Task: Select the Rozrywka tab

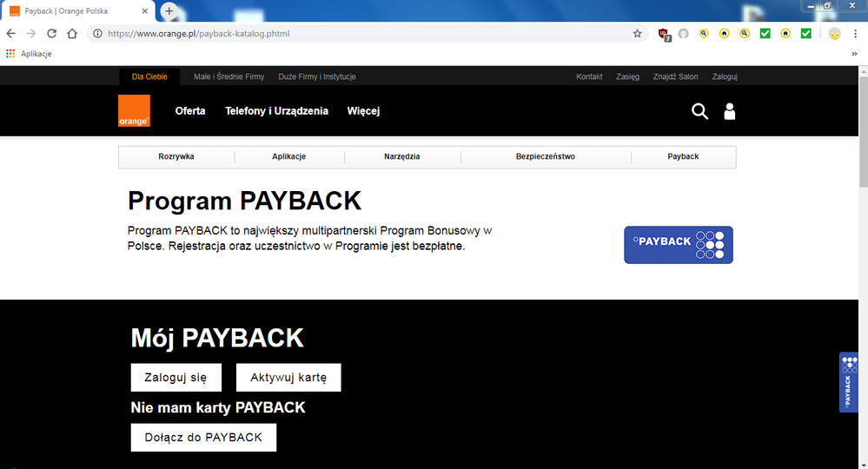Action: (176, 156)
